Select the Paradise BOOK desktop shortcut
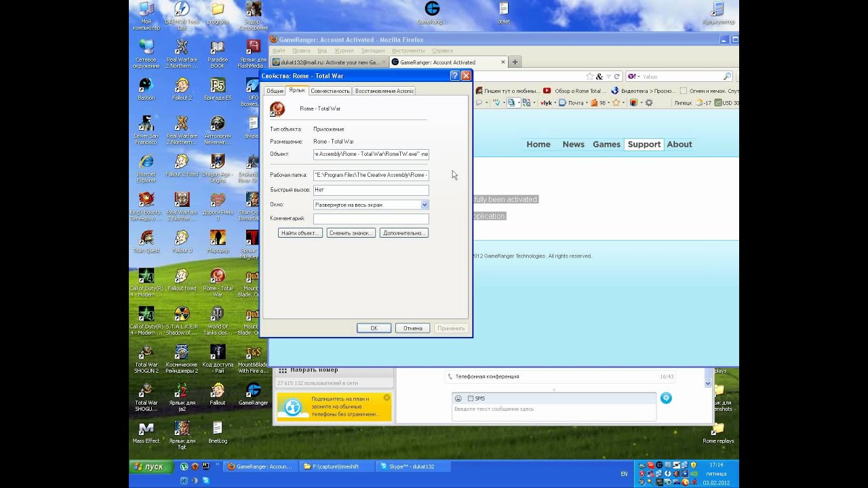 (218, 54)
